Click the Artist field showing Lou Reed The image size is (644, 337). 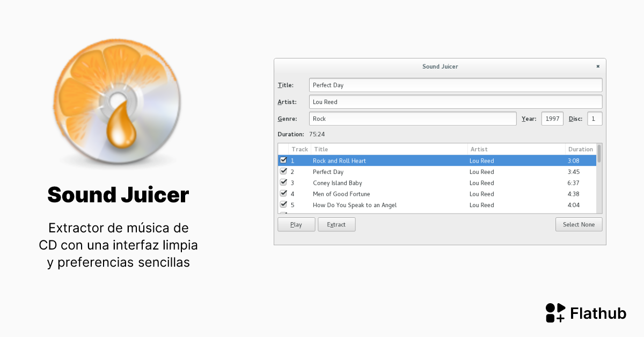coord(455,101)
